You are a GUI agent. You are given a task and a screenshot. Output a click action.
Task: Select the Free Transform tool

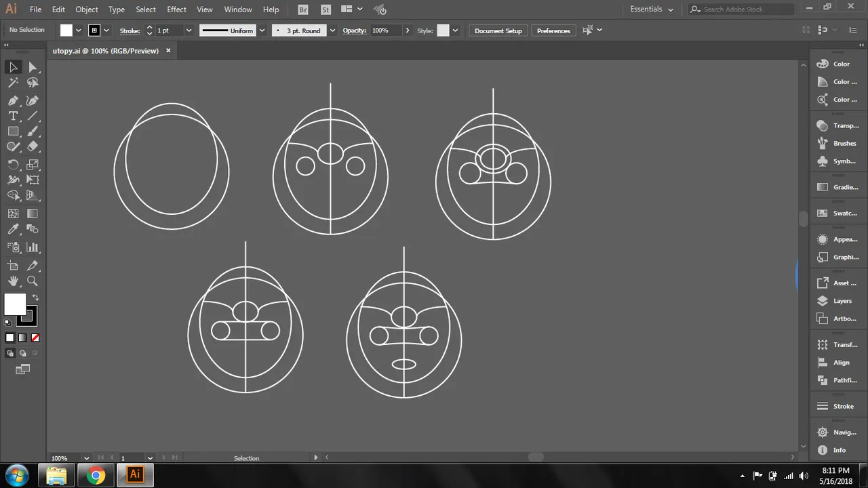coord(33,180)
